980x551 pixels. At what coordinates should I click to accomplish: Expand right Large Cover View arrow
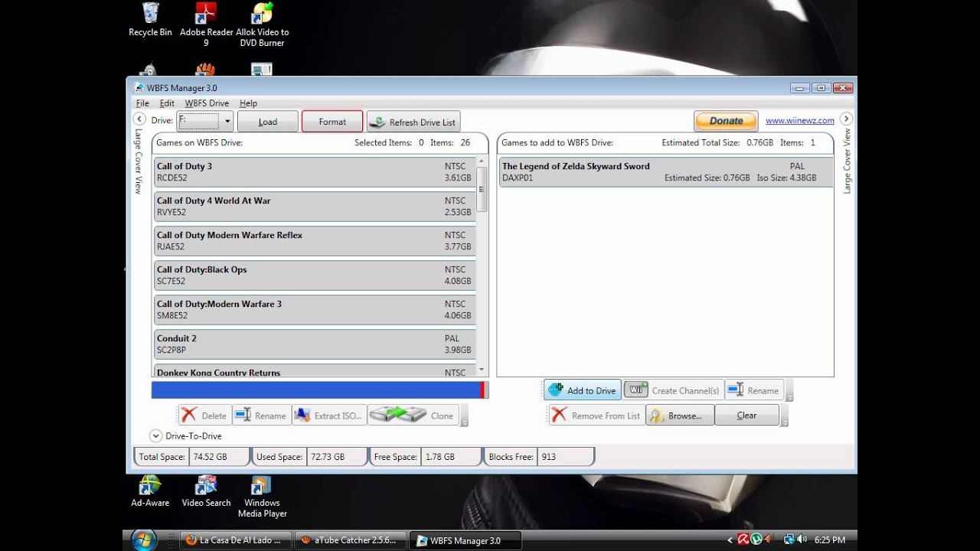(x=846, y=119)
